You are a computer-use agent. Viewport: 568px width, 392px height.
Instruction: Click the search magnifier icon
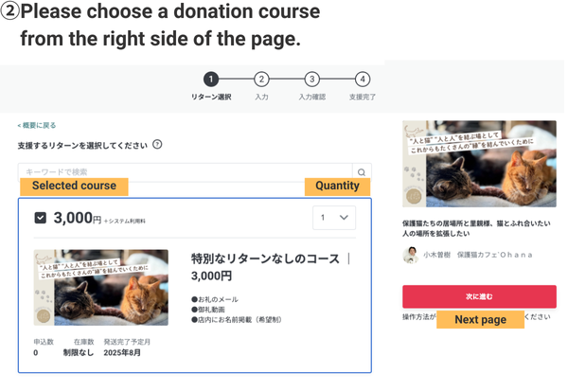click(361, 171)
